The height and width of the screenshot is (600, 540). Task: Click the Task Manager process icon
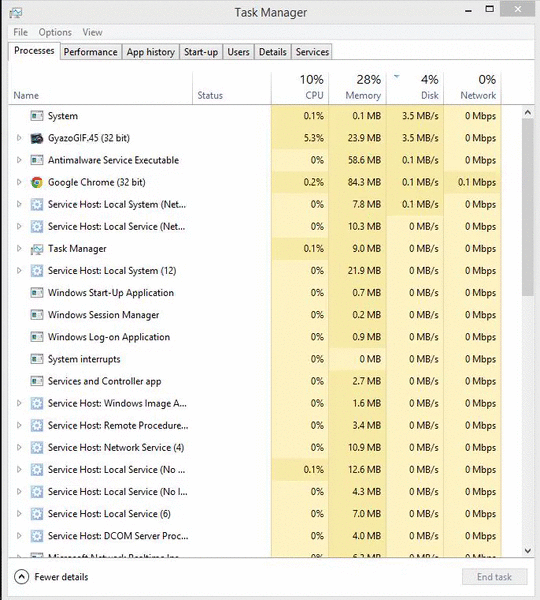[x=37, y=249]
